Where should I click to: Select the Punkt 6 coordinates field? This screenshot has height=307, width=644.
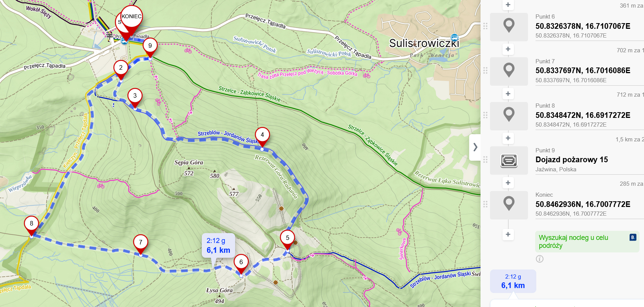click(x=583, y=26)
